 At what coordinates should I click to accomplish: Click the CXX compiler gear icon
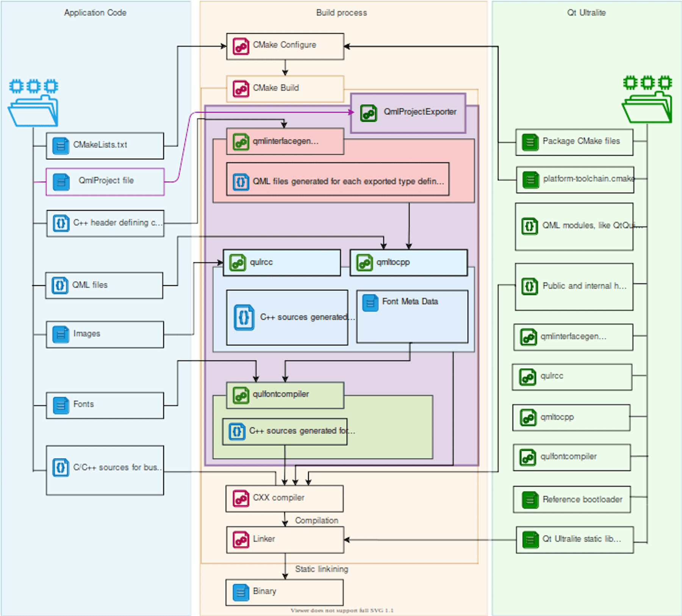coord(241,498)
